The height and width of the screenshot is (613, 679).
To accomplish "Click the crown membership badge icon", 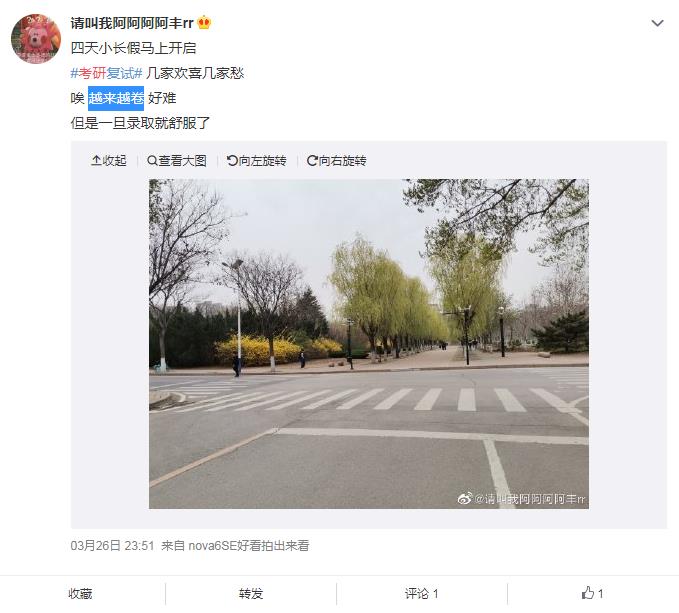I will pyautogui.click(x=204, y=23).
